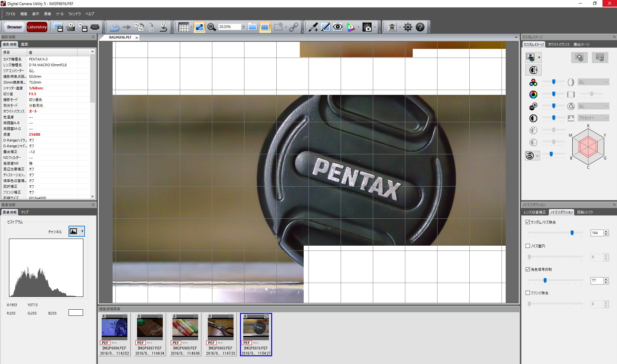Enable the フリンジ除去 checkbox
The width and height of the screenshot is (617, 364).
coord(528,293)
